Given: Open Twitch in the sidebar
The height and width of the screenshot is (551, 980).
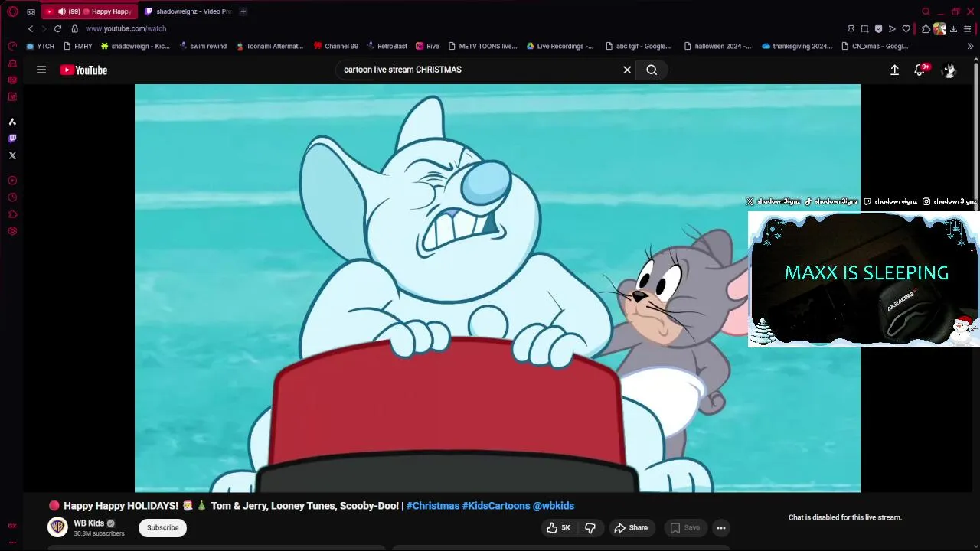Looking at the screenshot, I should pyautogui.click(x=12, y=139).
